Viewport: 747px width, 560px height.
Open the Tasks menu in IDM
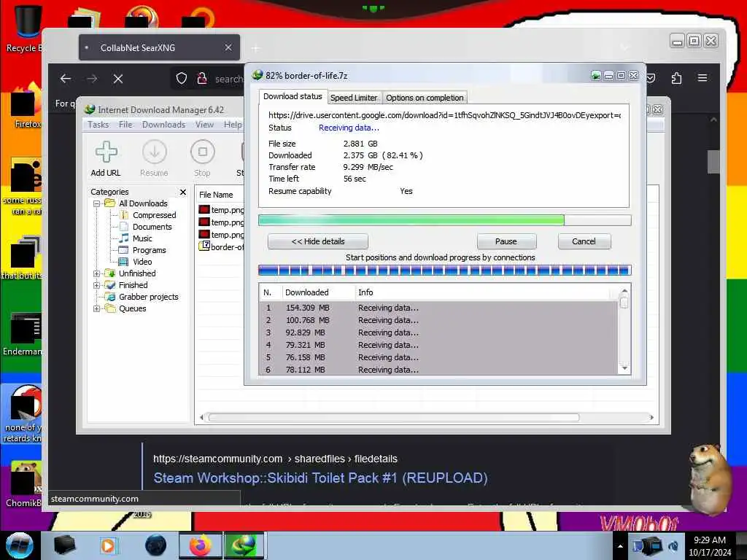pos(98,125)
